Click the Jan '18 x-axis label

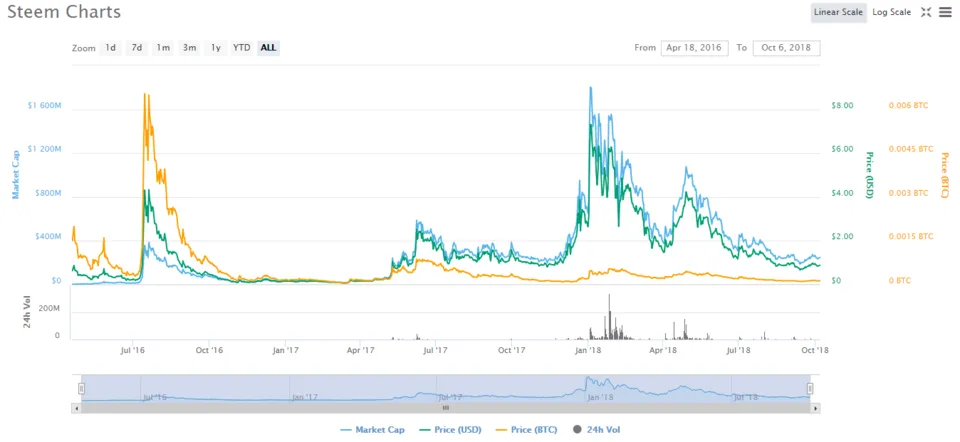point(589,350)
